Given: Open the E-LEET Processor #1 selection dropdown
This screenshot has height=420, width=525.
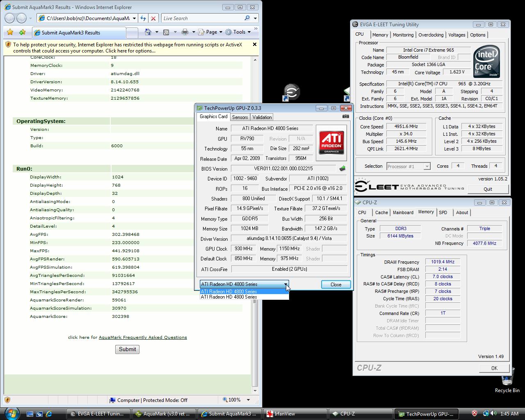Looking at the screenshot, I should (408, 166).
